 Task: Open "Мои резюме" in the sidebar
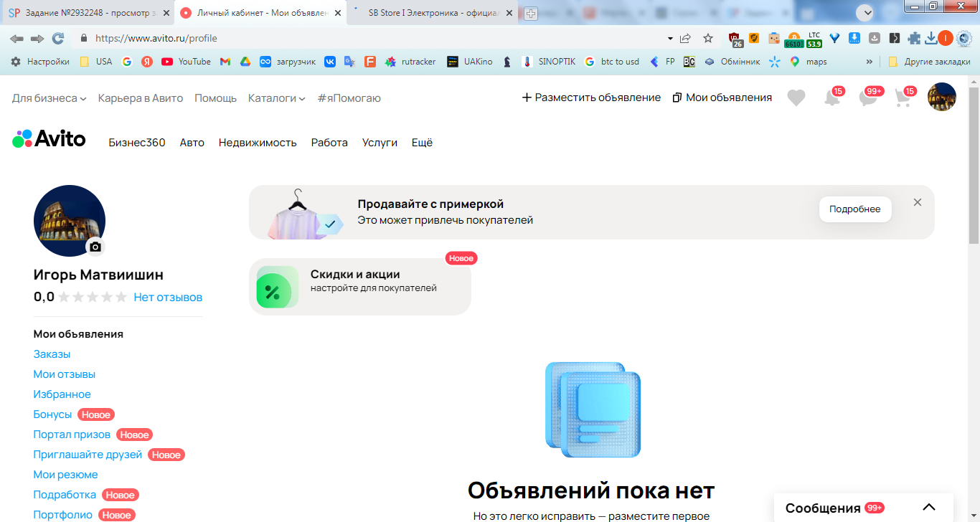click(65, 475)
